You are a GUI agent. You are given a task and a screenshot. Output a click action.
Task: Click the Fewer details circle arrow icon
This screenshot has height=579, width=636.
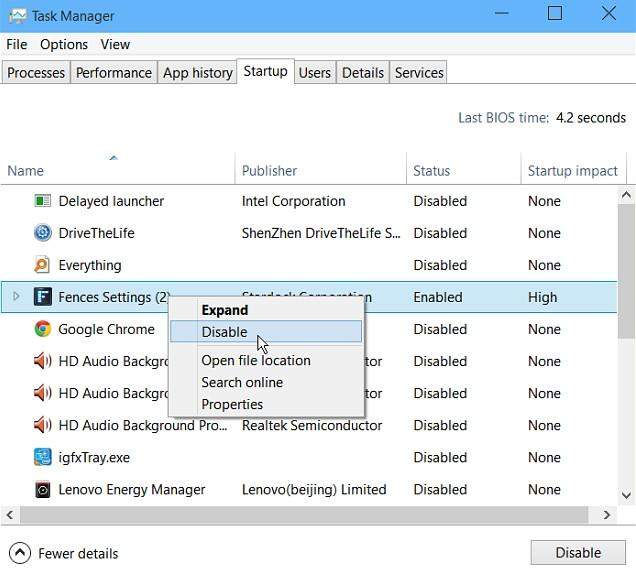(x=19, y=553)
